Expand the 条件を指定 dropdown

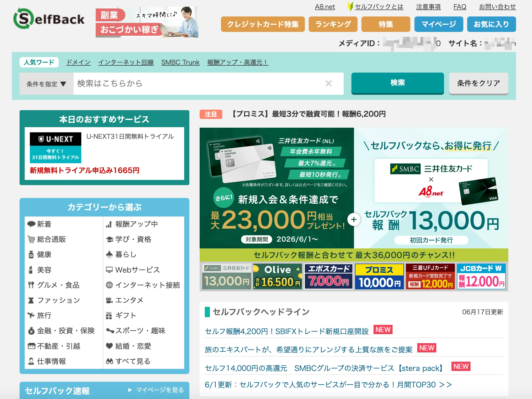(47, 84)
